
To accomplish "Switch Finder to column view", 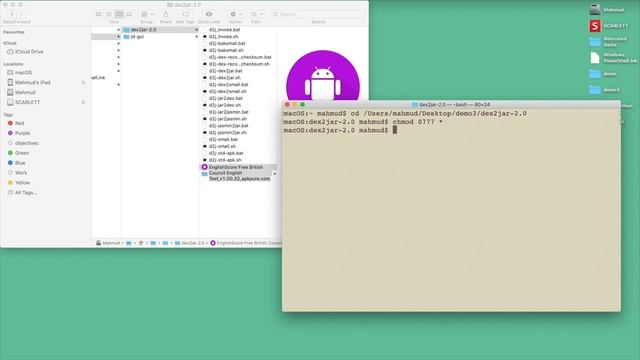I will click(x=119, y=14).
